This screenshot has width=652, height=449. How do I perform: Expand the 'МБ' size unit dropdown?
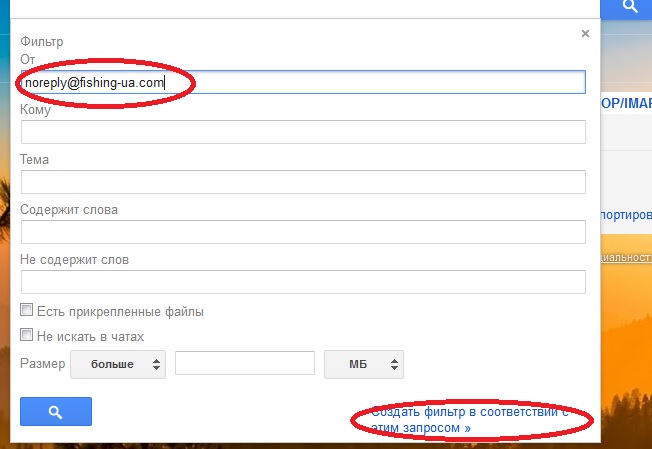pyautogui.click(x=364, y=364)
